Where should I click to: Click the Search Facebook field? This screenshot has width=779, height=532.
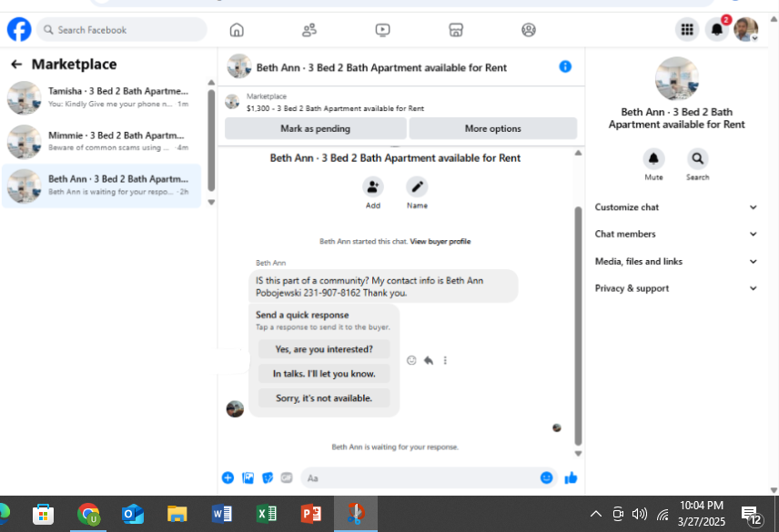(x=122, y=30)
